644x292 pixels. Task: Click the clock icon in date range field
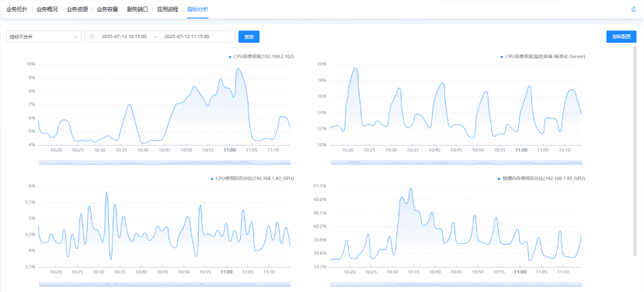point(92,36)
